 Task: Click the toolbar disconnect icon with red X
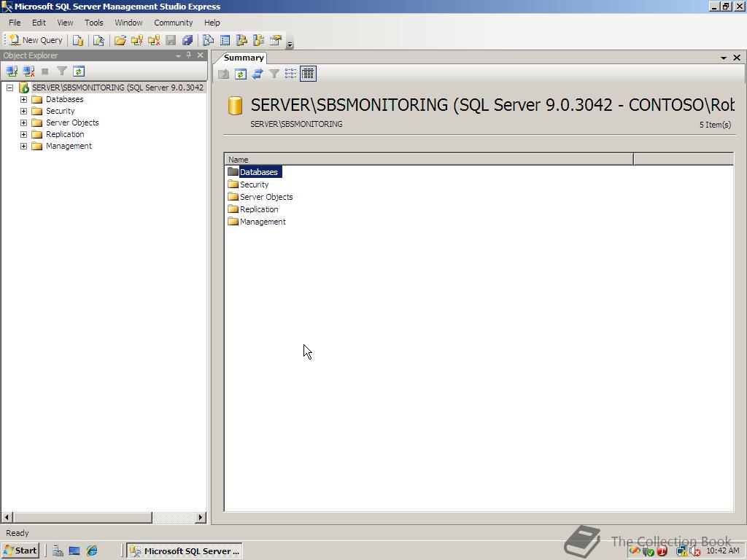click(154, 41)
